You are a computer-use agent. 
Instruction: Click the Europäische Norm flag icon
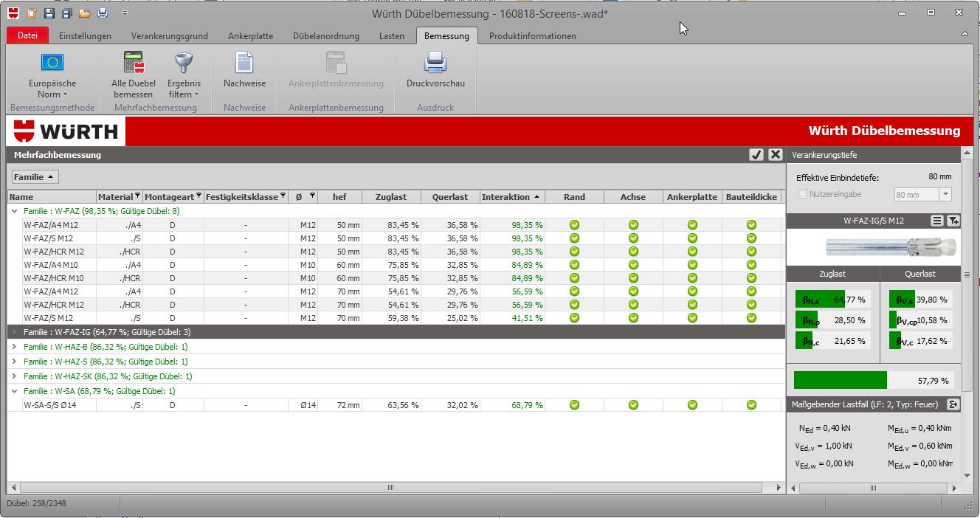[52, 63]
